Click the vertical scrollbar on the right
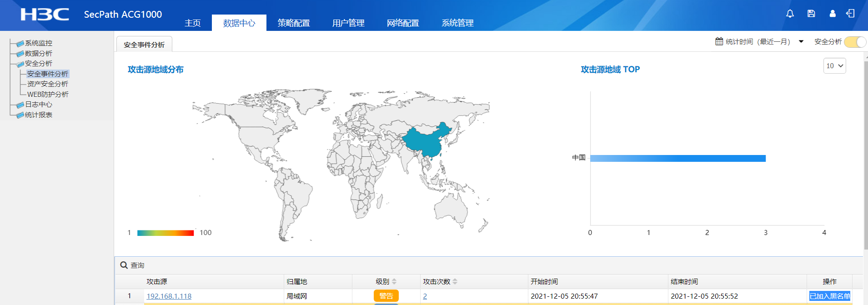Image resolution: width=868 pixels, height=305 pixels. click(866, 155)
